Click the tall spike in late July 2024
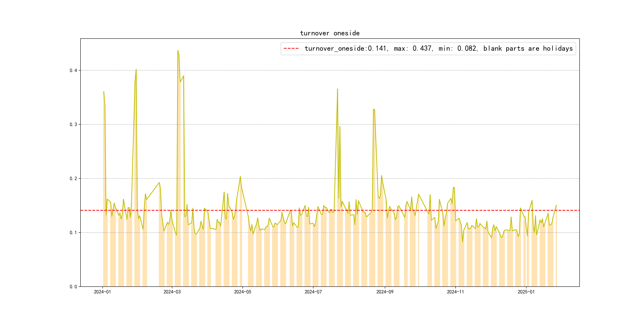 pyautogui.click(x=337, y=89)
